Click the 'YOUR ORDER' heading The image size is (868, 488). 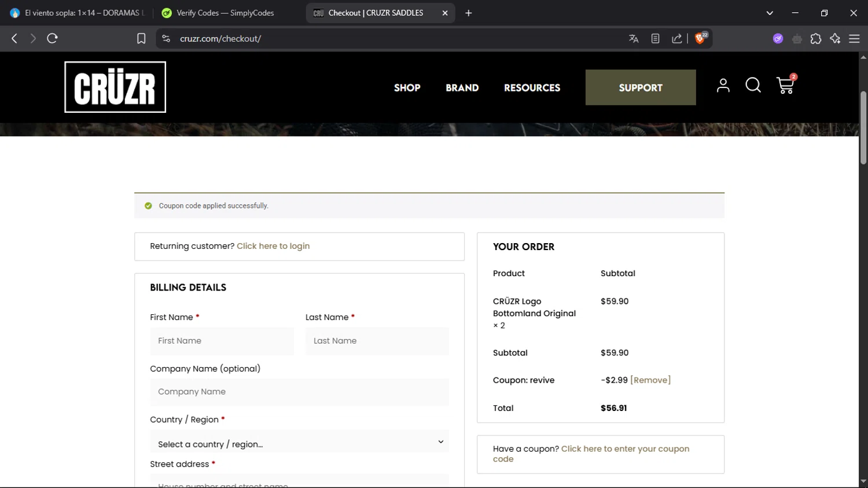(524, 247)
